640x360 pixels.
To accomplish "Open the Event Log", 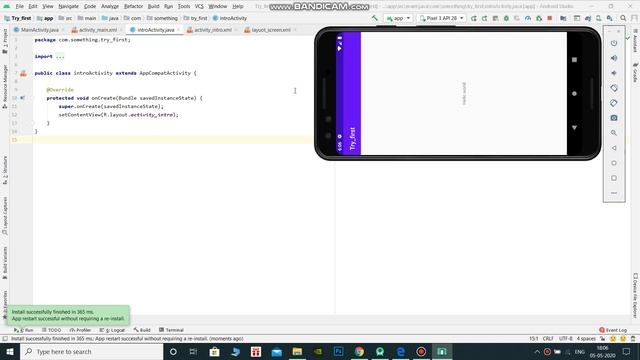I will (x=613, y=330).
